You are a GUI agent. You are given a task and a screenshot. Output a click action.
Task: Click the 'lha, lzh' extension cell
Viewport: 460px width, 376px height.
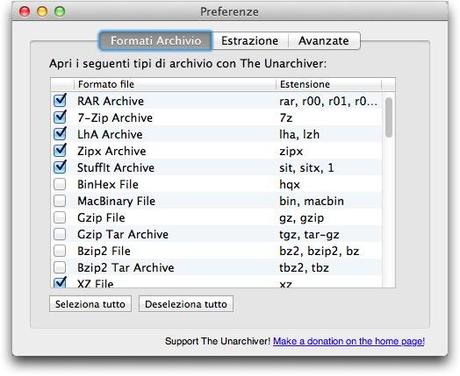[x=299, y=134]
